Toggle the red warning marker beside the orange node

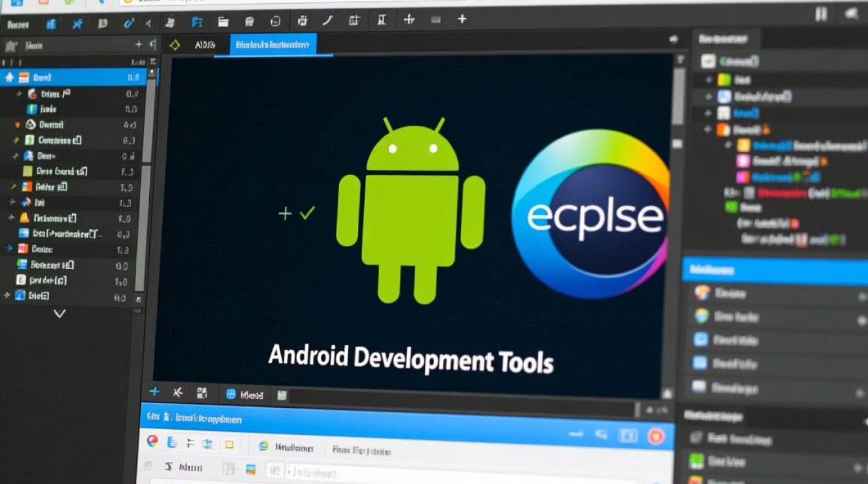(x=766, y=129)
